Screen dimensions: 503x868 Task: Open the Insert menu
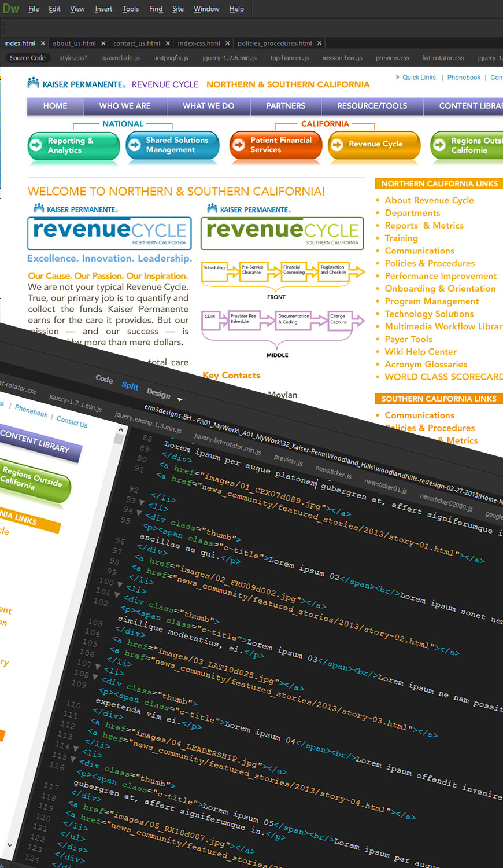(x=103, y=9)
